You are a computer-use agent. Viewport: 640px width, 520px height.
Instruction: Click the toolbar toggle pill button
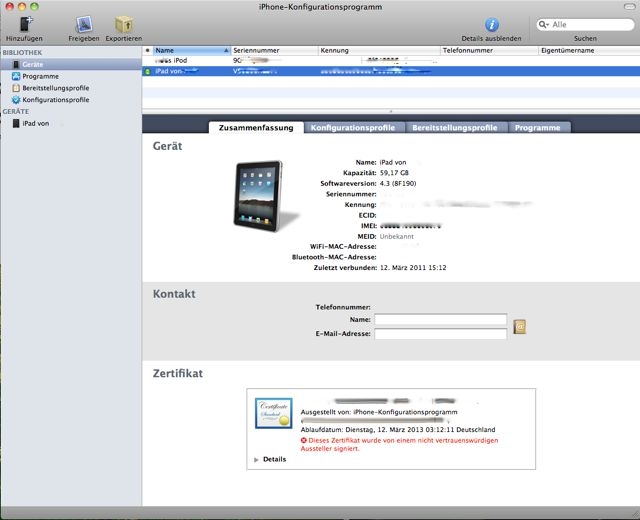(630, 7)
